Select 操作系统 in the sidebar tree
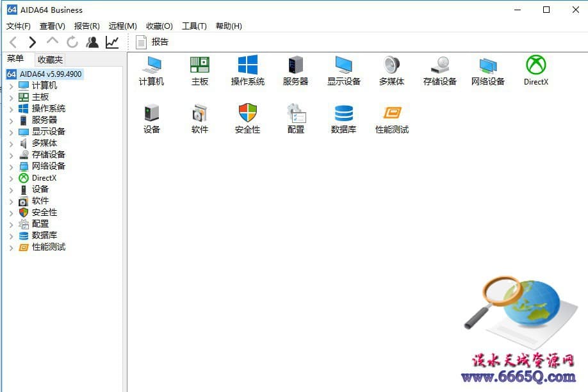The width and height of the screenshot is (588, 392). coord(49,108)
